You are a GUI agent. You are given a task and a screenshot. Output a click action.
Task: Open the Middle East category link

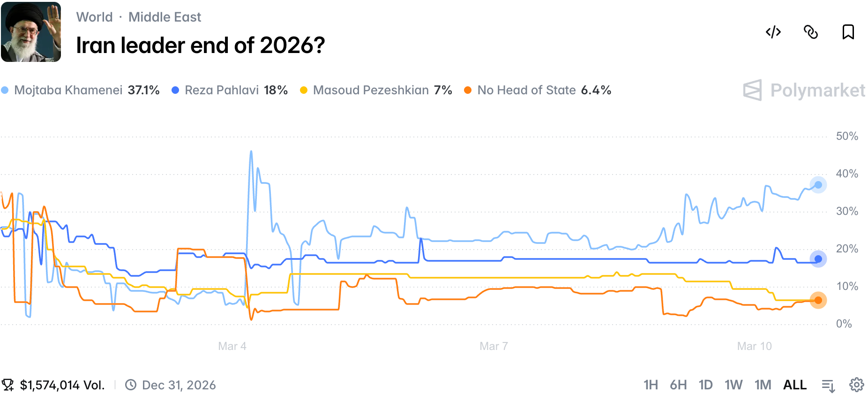click(x=165, y=17)
